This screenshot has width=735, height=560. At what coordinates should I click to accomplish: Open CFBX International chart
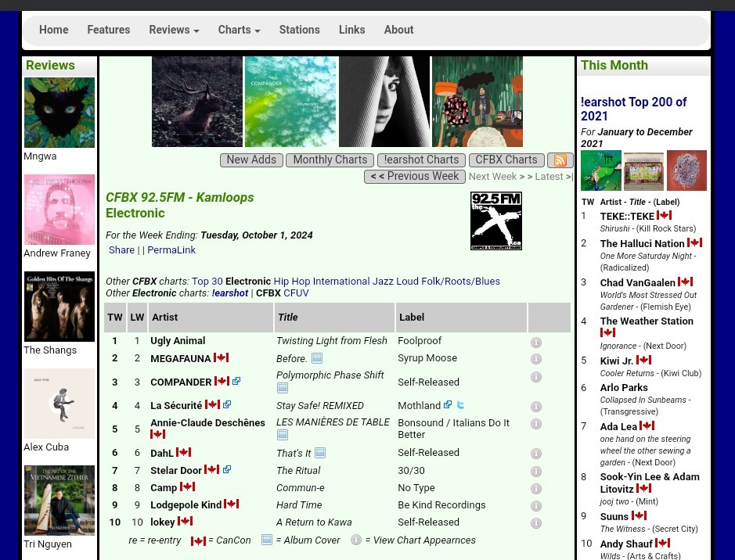coord(341,282)
